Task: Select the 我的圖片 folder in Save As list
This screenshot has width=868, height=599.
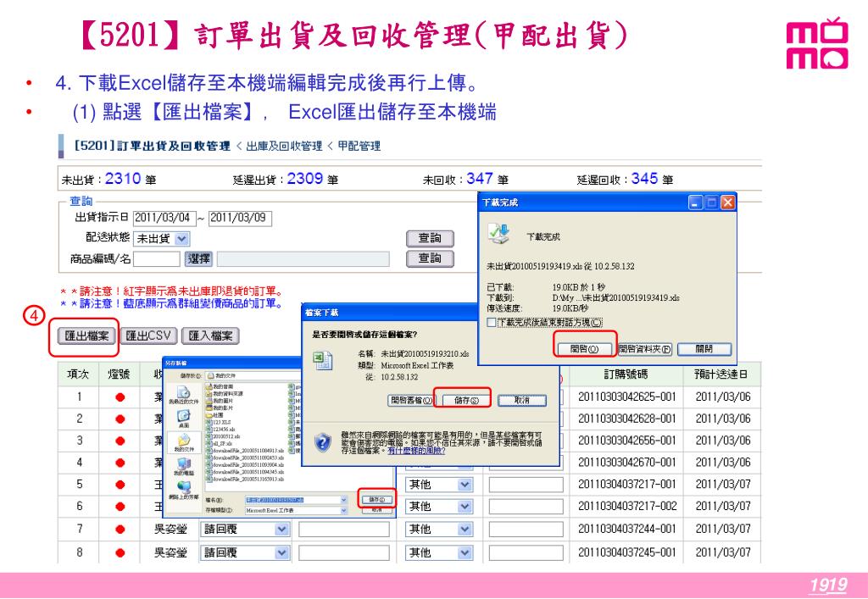Action: 220,401
